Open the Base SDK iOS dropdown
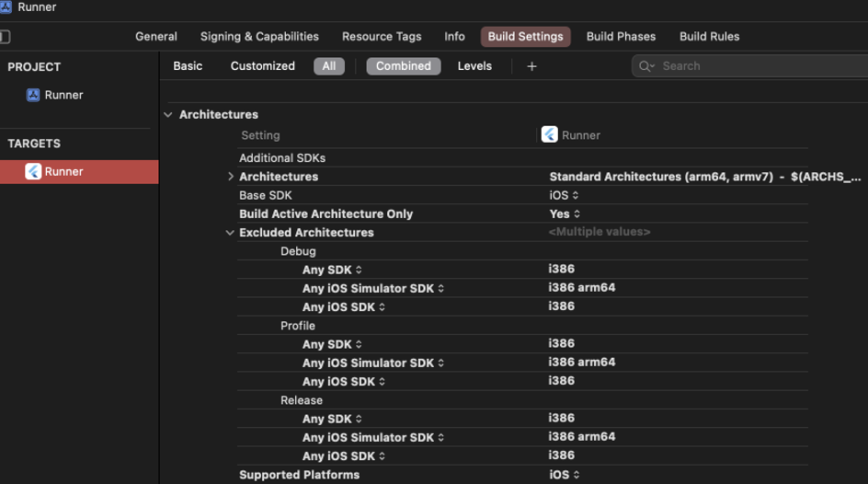 pos(564,195)
